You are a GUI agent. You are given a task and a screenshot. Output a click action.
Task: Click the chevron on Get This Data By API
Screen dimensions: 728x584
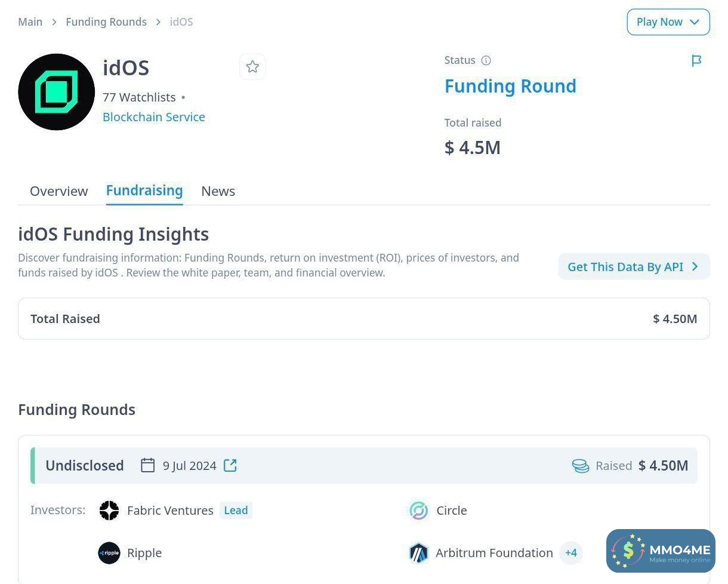click(695, 267)
